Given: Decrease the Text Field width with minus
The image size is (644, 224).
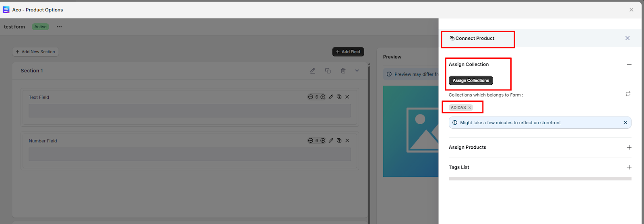Looking at the screenshot, I should click(x=310, y=97).
